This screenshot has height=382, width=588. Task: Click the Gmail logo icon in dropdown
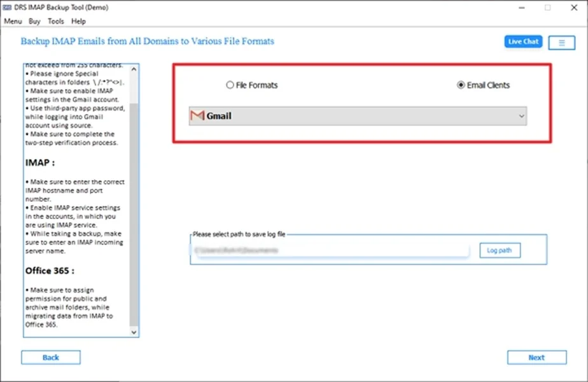point(198,116)
